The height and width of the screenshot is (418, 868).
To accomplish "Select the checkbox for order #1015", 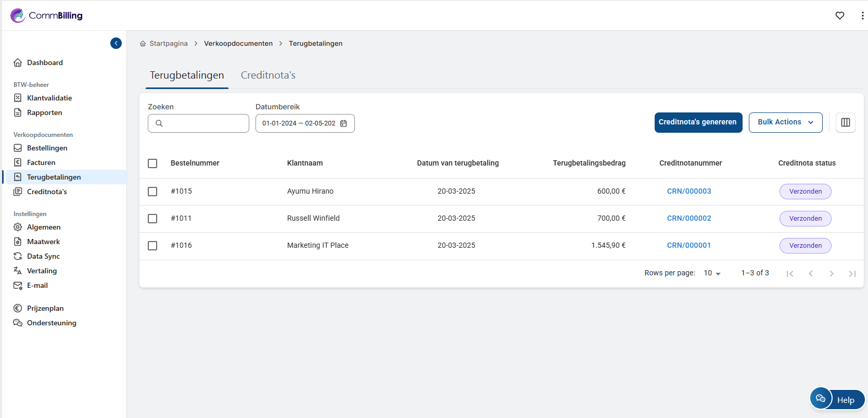I will [152, 192].
